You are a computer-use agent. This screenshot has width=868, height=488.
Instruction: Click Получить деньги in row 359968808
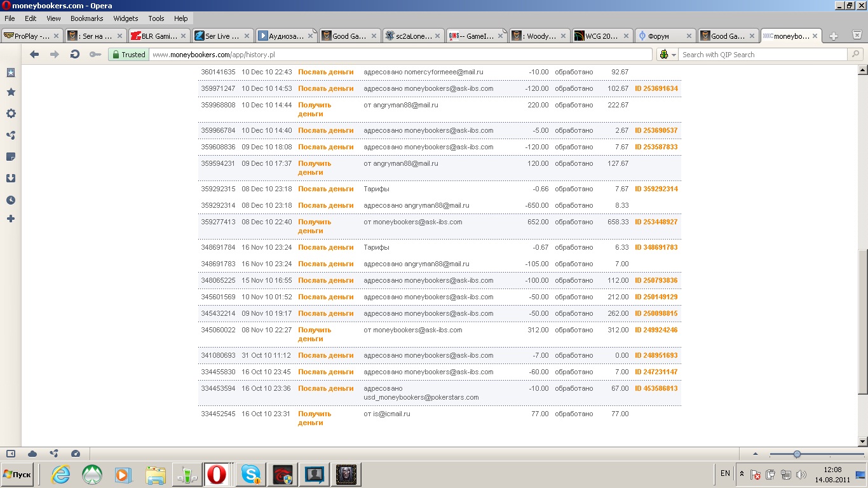[x=315, y=109]
